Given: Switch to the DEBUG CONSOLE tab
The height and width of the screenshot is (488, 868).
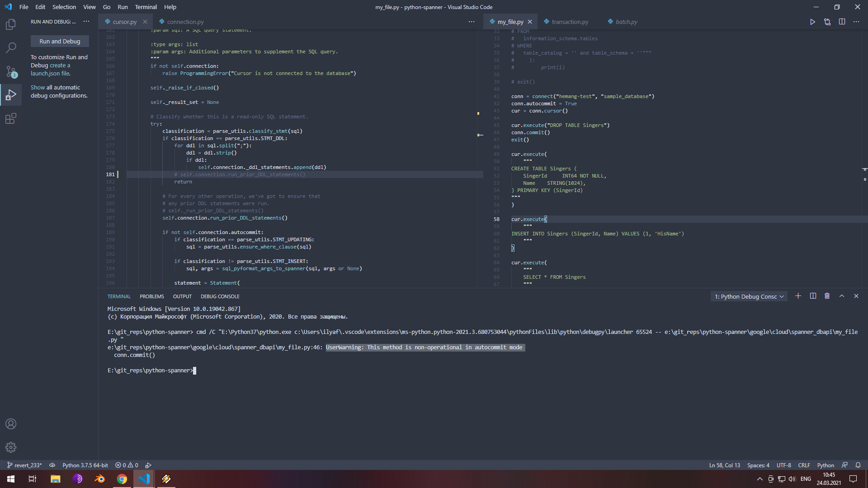Looking at the screenshot, I should [x=220, y=296].
